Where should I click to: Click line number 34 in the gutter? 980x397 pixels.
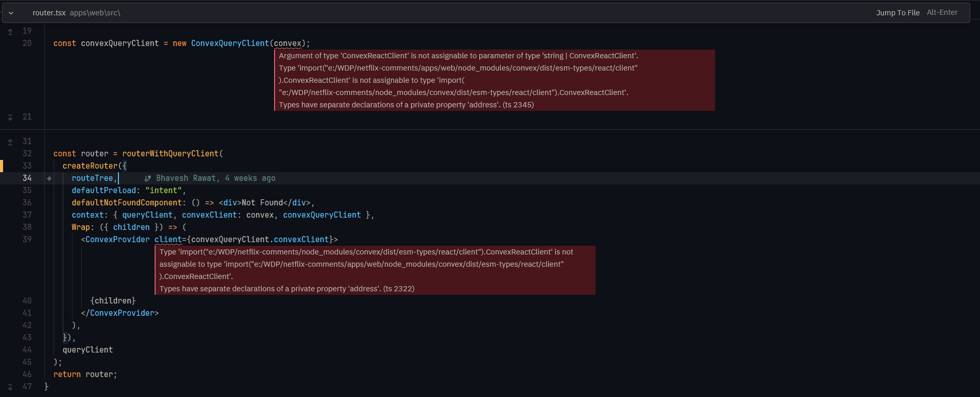pos(27,178)
